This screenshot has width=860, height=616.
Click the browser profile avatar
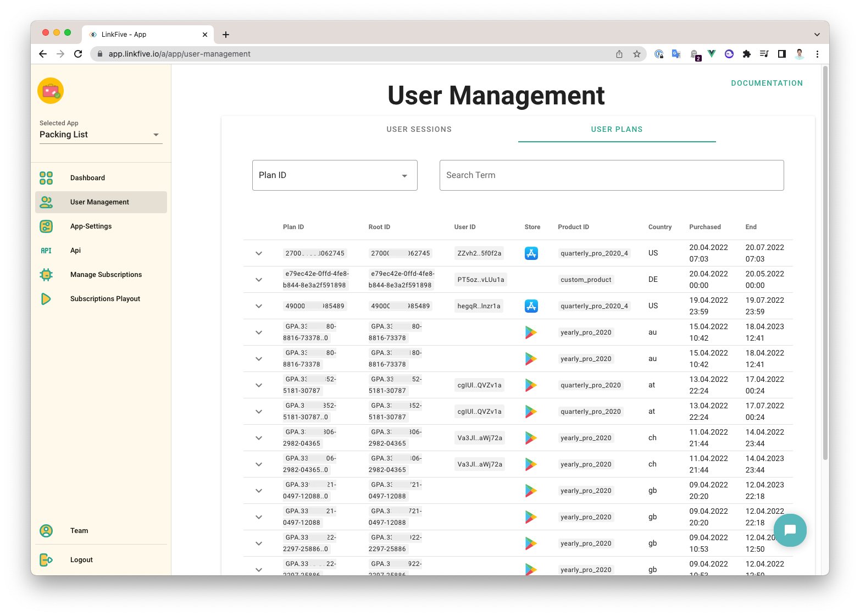[x=800, y=54]
